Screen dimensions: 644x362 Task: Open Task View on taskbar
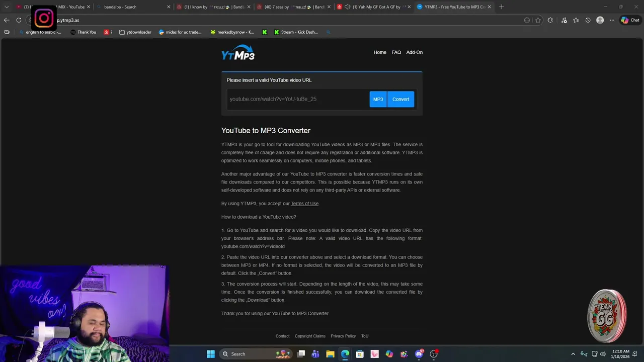(x=301, y=354)
